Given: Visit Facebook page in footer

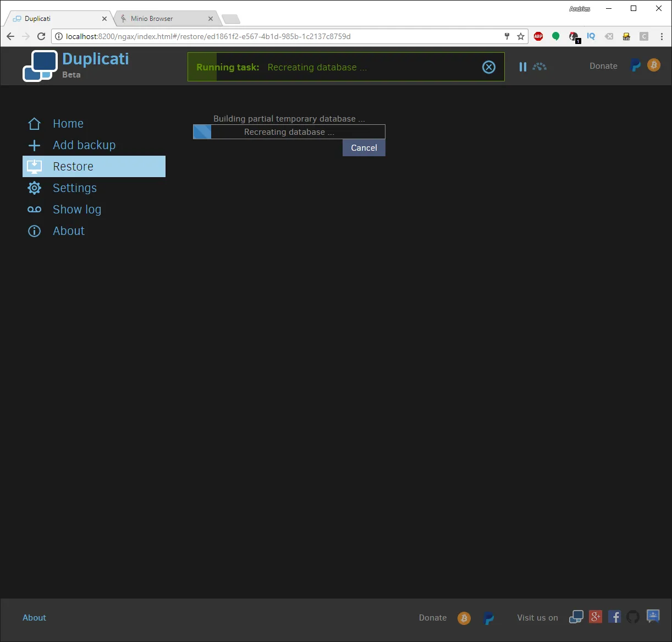Looking at the screenshot, I should pos(615,617).
